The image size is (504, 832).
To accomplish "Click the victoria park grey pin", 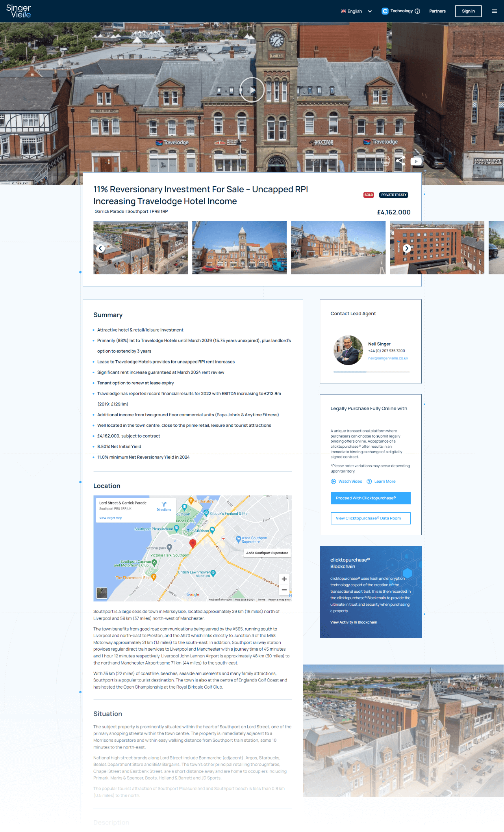I will (x=169, y=547).
